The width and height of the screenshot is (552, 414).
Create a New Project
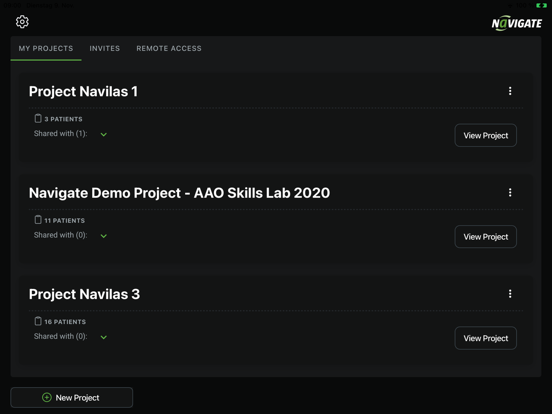[x=71, y=397]
